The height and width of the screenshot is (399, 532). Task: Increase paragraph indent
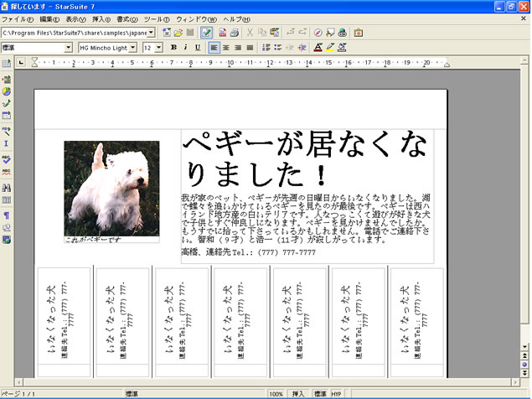302,48
